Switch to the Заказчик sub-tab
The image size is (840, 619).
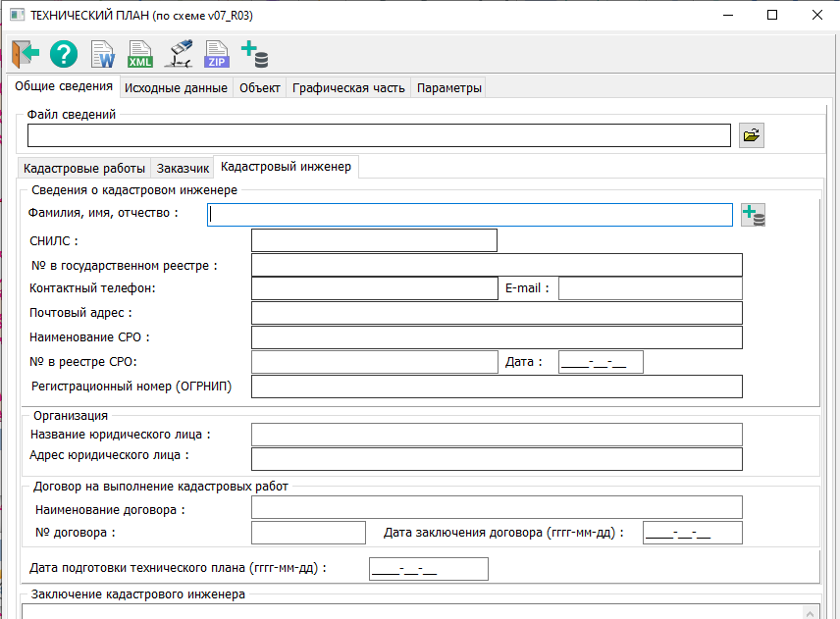coord(183,168)
